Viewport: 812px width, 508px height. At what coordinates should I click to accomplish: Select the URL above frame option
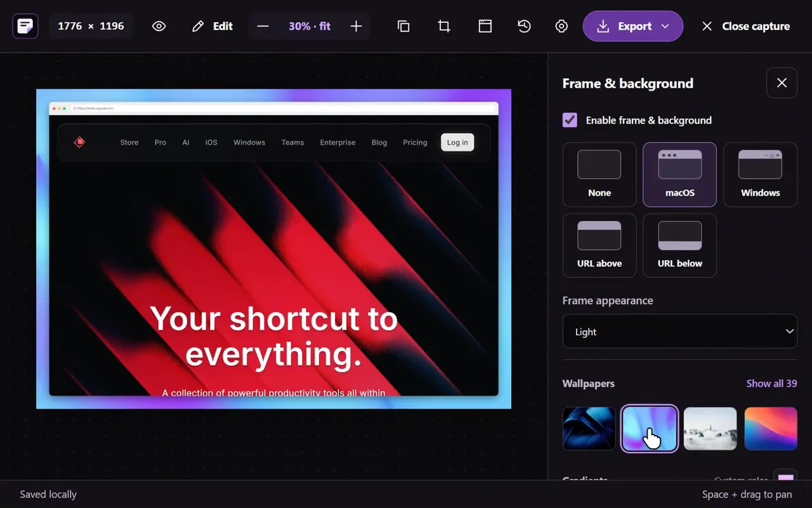[x=599, y=246]
